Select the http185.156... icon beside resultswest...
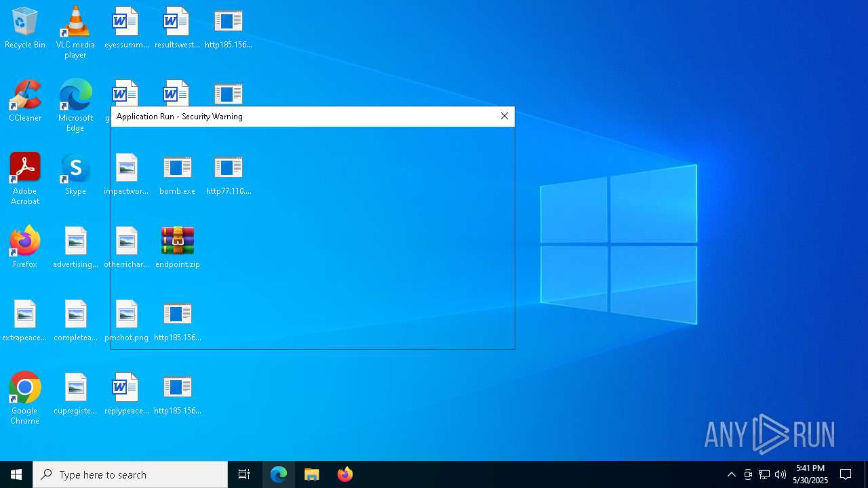The image size is (868, 488). click(x=229, y=28)
